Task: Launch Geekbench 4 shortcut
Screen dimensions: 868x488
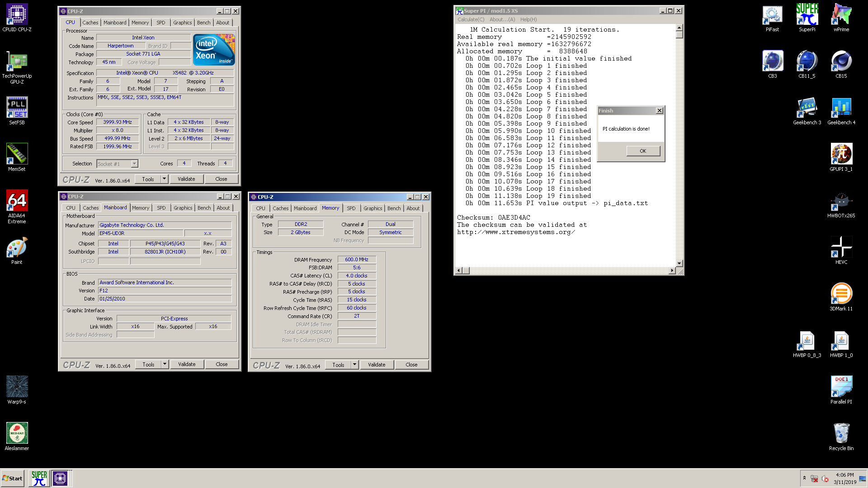Action: 841,111
